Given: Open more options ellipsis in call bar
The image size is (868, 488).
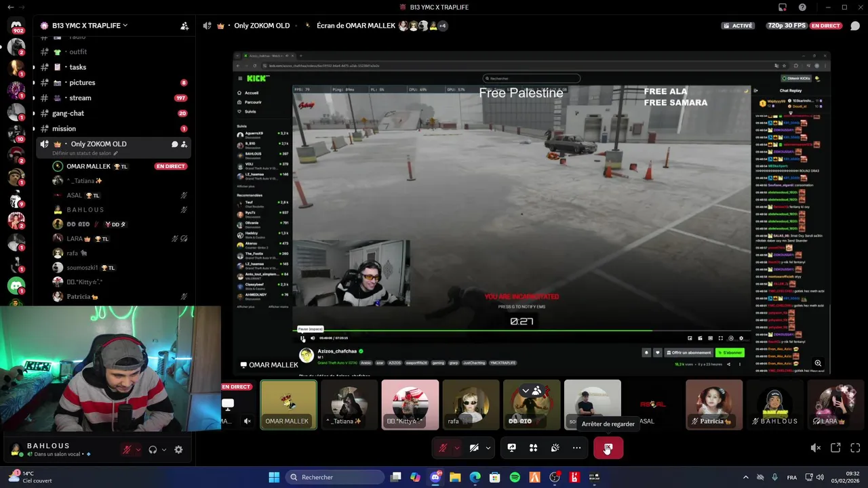Looking at the screenshot, I should coord(576,448).
